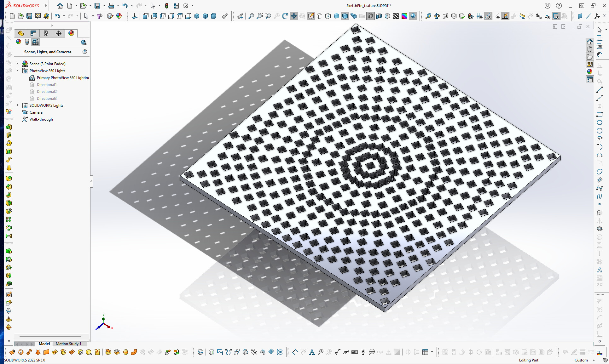Click the Rebuild traffic light icon
Viewport: 609px width, 364px height.
(167, 6)
